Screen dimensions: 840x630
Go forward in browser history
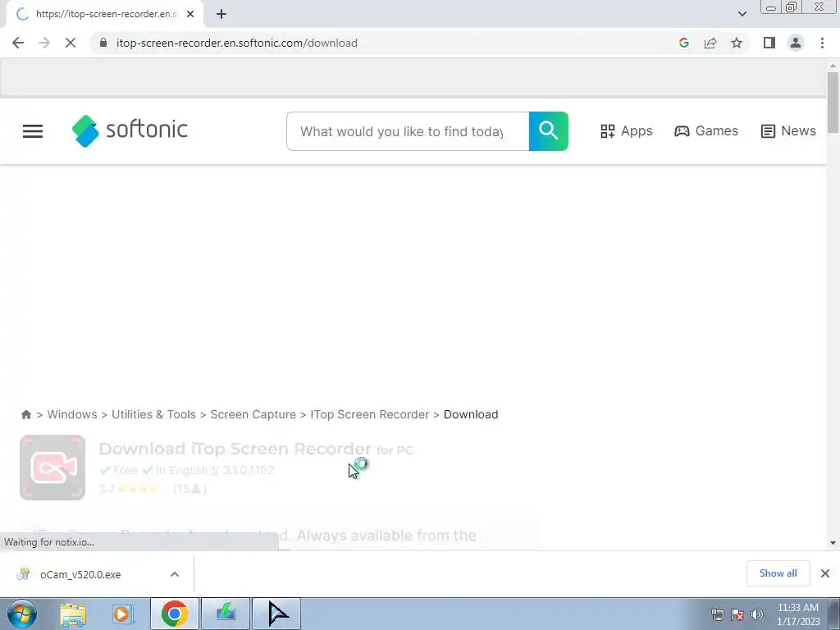coord(44,43)
